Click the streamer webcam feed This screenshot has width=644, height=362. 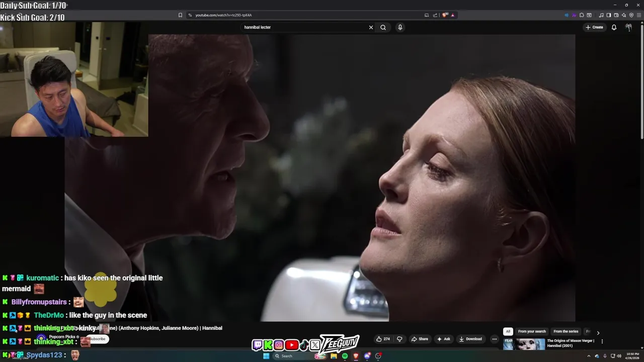[74, 79]
